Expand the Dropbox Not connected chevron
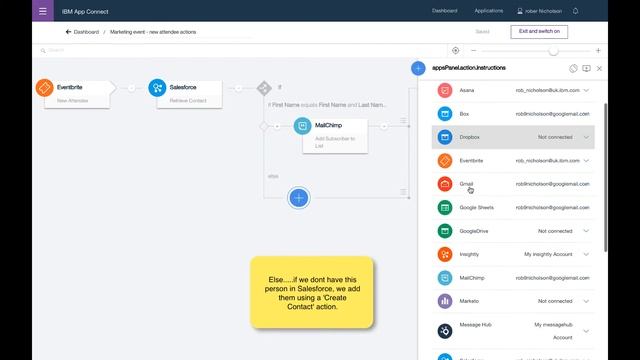The height and width of the screenshot is (360, 640). click(586, 137)
